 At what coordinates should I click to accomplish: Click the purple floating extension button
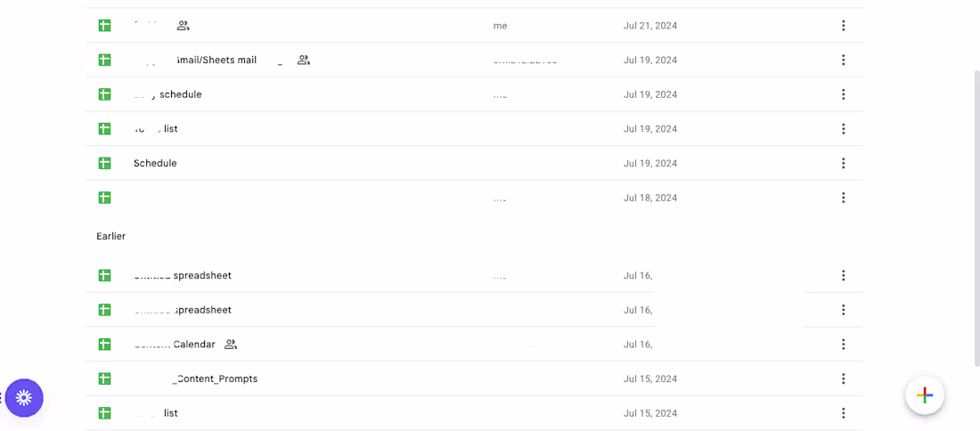tap(24, 398)
